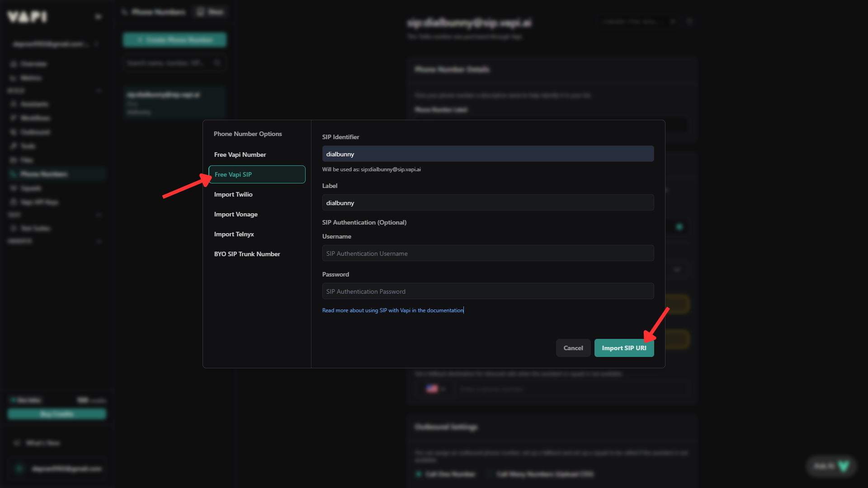Click the Import SIP URI button
868x488 pixels.
click(x=624, y=348)
